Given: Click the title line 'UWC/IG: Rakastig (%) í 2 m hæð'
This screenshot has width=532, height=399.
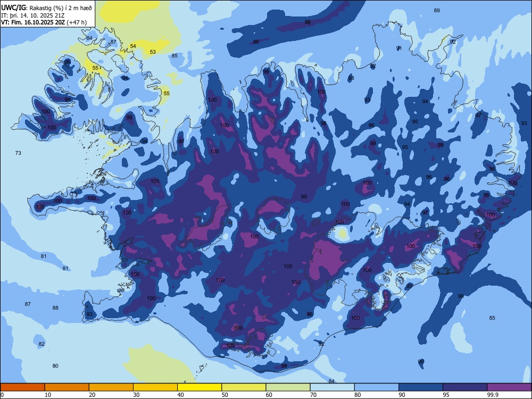Looking at the screenshot, I should click(46, 8).
